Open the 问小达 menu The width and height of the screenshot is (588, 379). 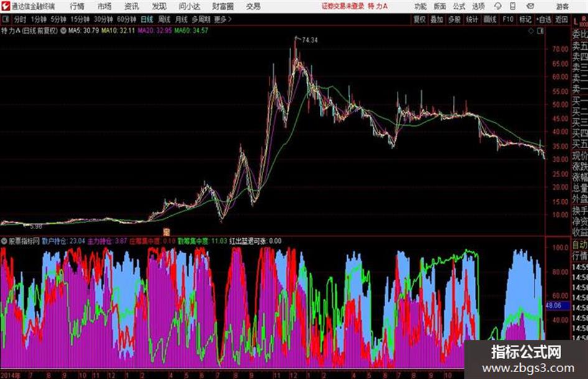coord(189,6)
